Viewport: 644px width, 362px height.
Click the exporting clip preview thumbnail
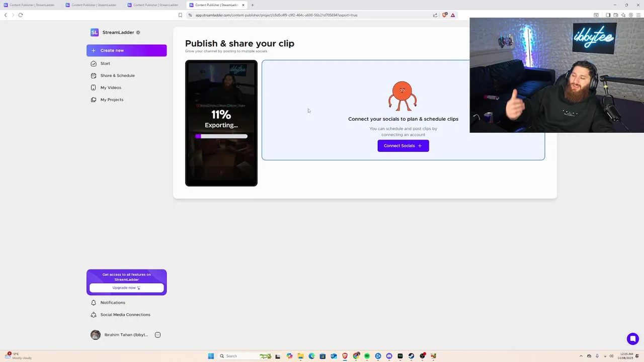tap(221, 123)
